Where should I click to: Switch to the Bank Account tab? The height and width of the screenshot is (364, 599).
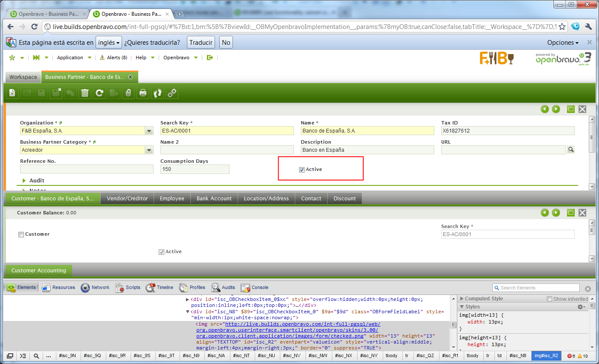click(214, 199)
